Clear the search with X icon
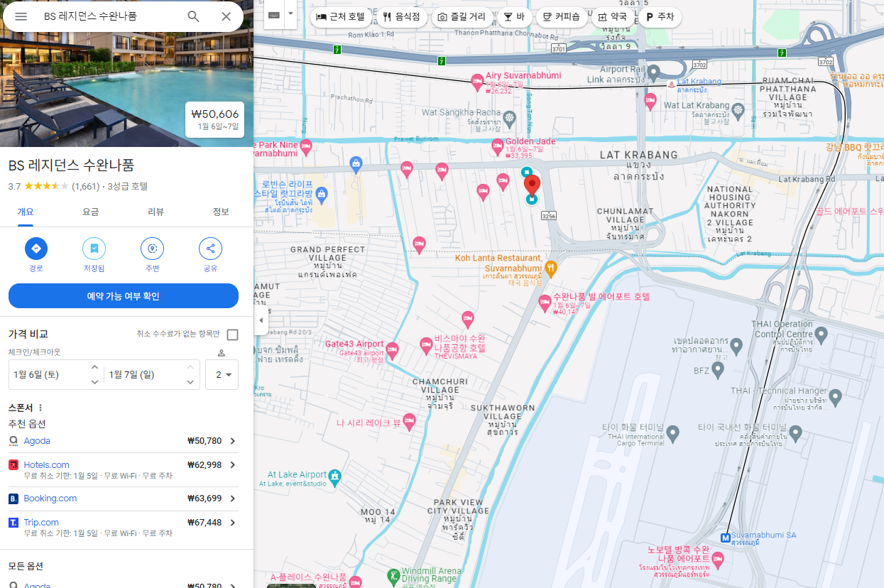Screen dimensions: 884x588 coord(226,16)
